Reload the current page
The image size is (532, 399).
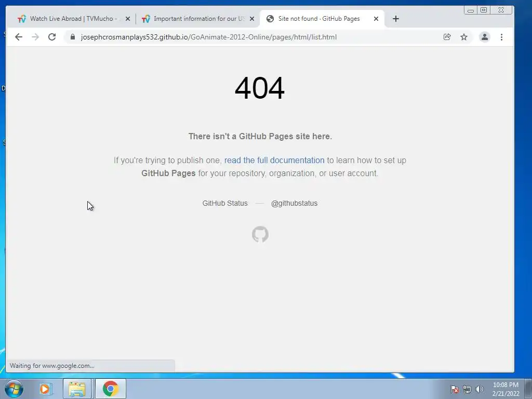tap(52, 37)
